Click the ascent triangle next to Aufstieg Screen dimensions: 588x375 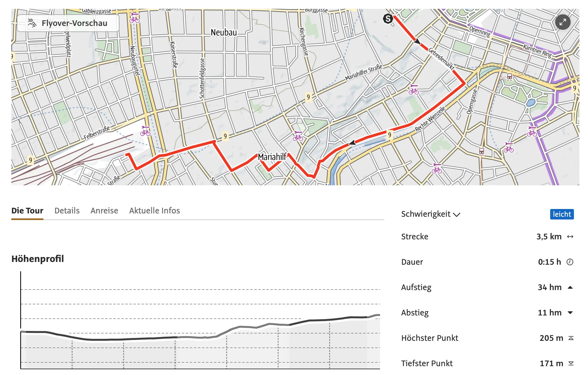(570, 287)
